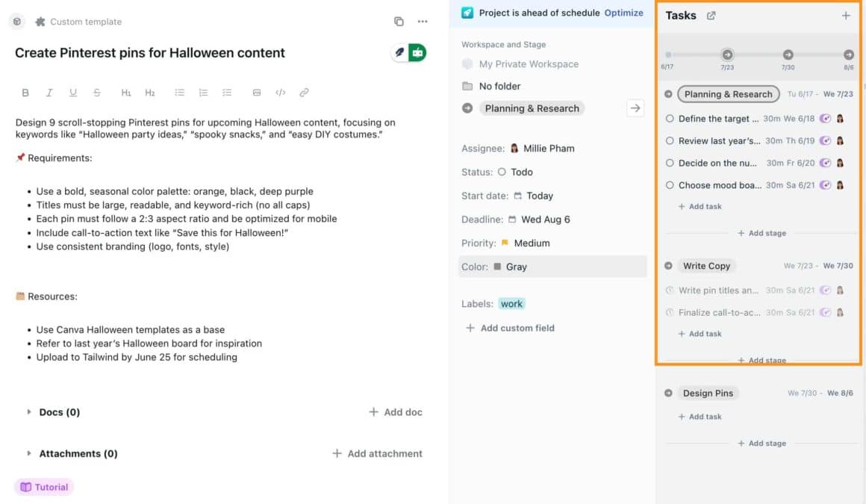Apply bold formatting in the editor toolbar

(x=25, y=92)
